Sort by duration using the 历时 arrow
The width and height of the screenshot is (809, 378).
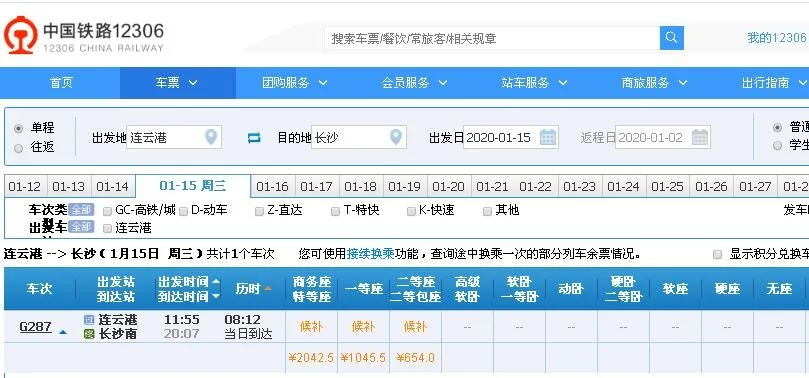[x=268, y=289]
